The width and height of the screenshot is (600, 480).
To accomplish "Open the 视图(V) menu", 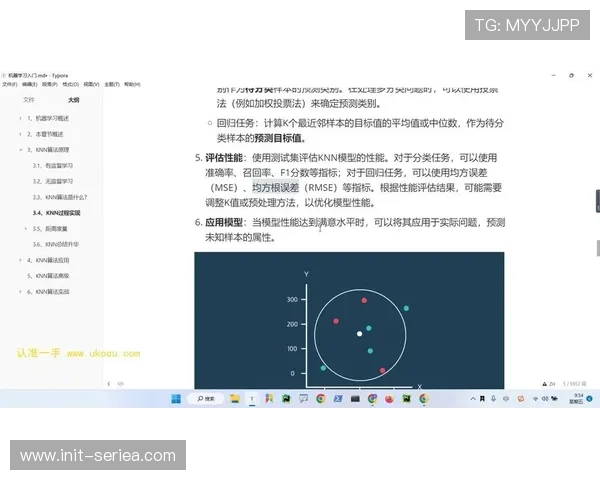I will (x=91, y=84).
